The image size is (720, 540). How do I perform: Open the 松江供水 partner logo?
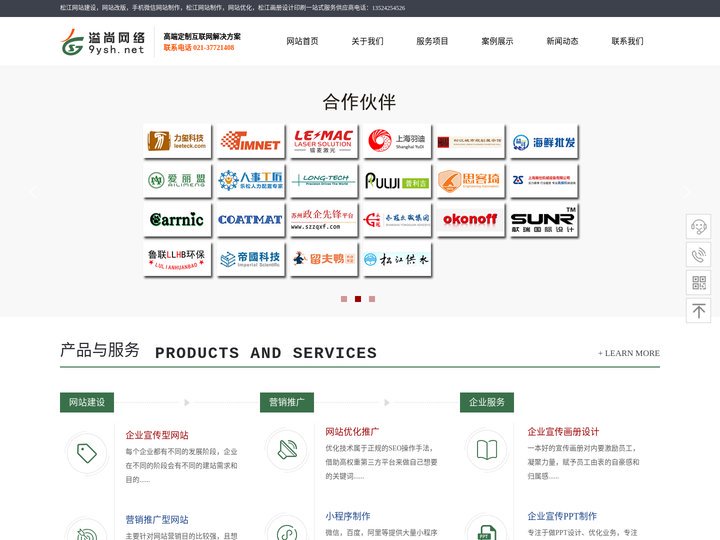click(x=397, y=259)
